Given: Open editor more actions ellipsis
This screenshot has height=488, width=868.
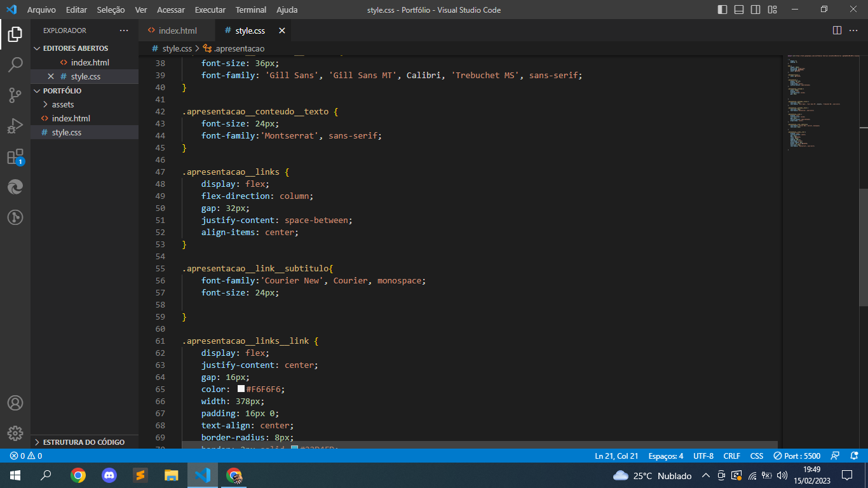Looking at the screenshot, I should click(x=855, y=30).
